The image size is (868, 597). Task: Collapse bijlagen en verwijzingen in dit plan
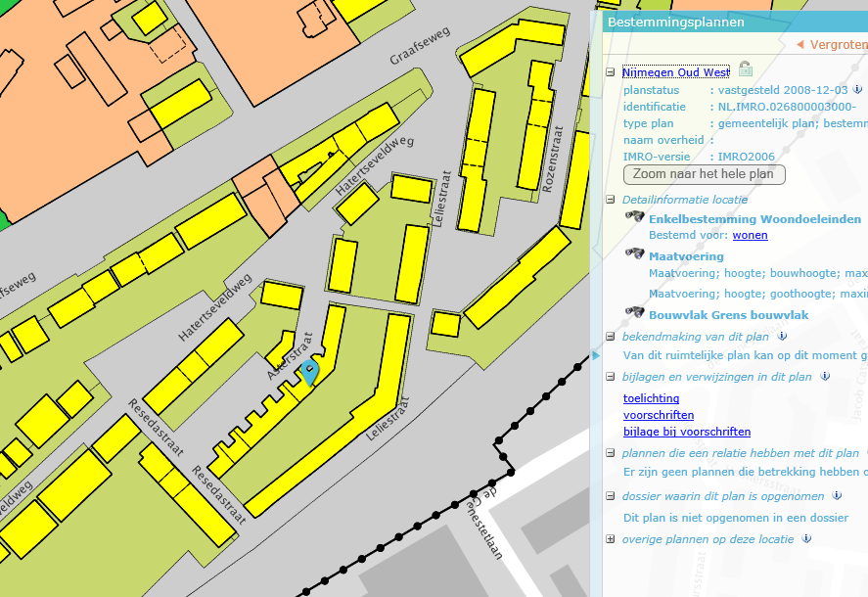[x=610, y=377]
